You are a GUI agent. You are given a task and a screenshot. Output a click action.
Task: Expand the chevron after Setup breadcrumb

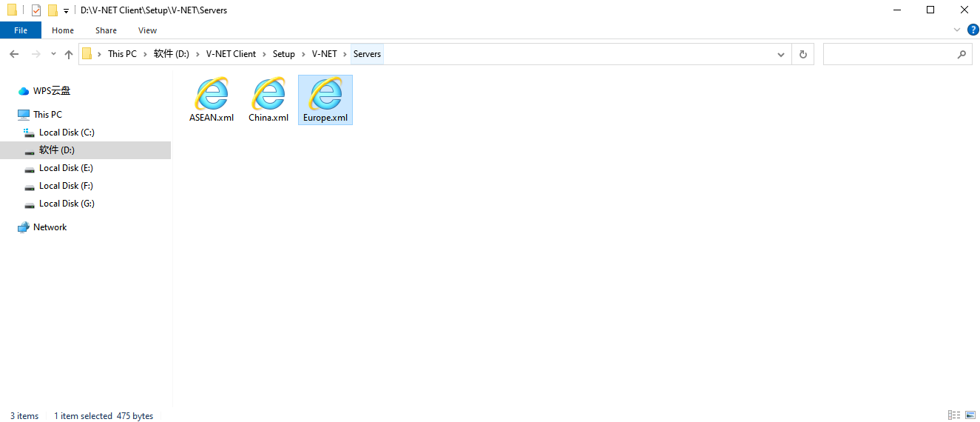[x=303, y=54]
